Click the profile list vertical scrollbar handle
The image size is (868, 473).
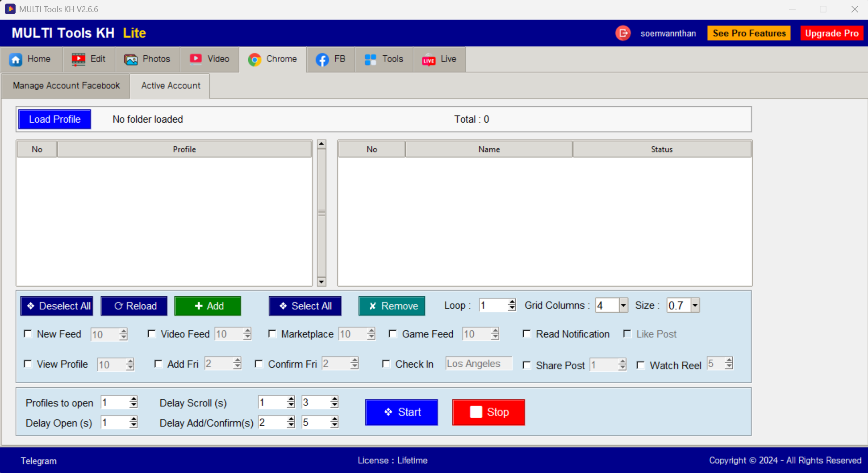(321, 213)
